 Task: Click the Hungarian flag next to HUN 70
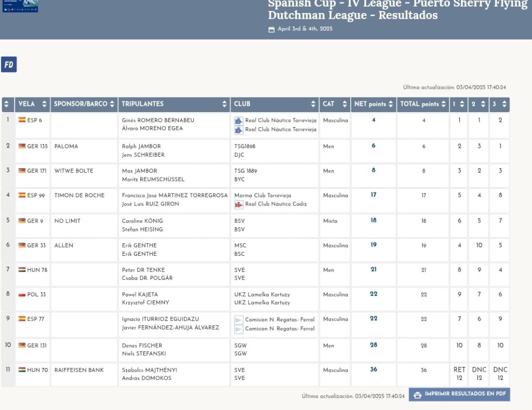click(x=22, y=370)
